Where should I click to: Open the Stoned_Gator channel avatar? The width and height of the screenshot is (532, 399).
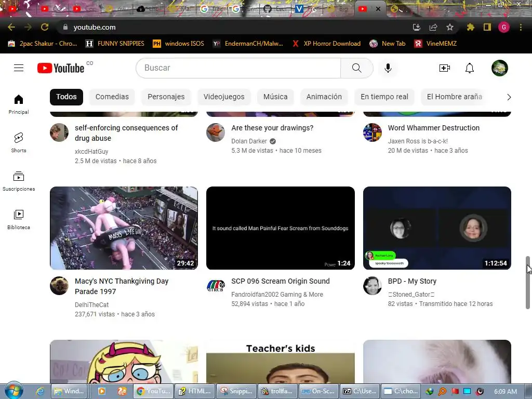coord(372,286)
